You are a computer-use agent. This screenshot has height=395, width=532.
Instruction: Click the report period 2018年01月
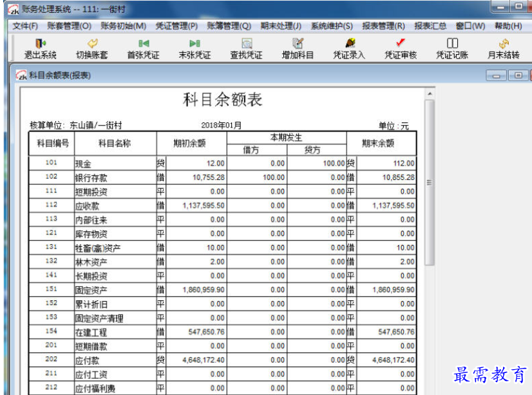(x=222, y=125)
